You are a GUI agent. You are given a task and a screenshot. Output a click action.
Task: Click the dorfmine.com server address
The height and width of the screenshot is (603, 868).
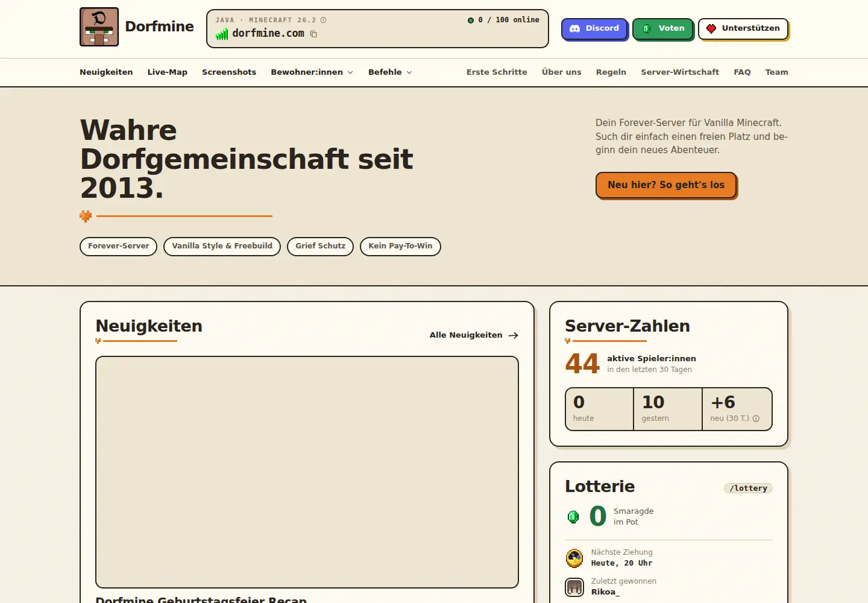tap(268, 34)
